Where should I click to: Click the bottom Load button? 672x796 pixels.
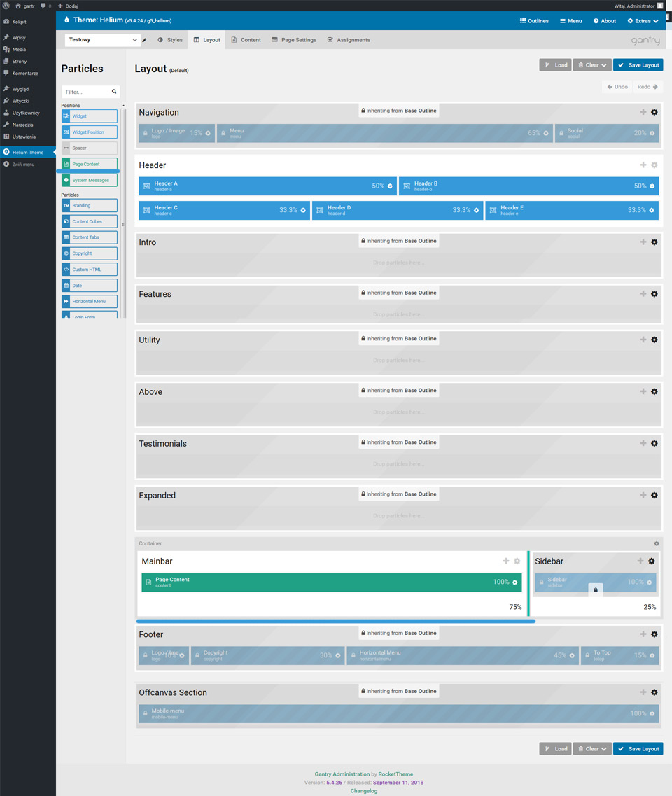coord(556,749)
